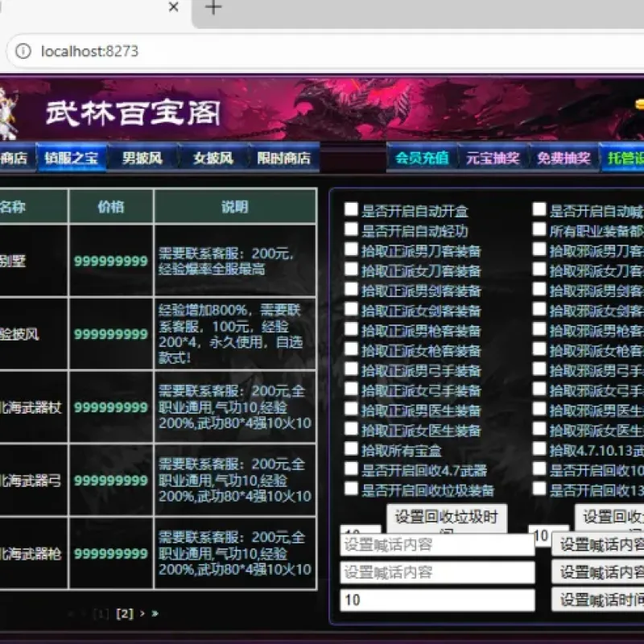Viewport: 644px width, 644px height.
Task: Go to page [2] of the shop list
Action: coord(125,613)
